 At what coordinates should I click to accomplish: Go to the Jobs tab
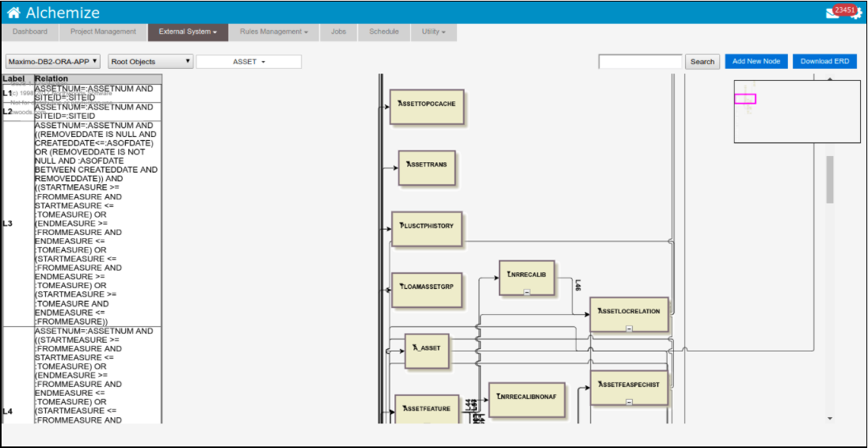coord(338,32)
